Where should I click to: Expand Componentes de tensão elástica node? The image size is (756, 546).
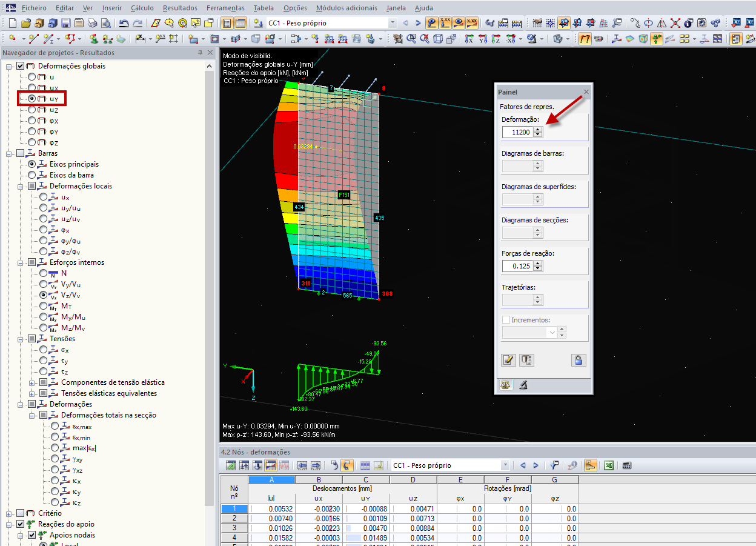coord(33,382)
